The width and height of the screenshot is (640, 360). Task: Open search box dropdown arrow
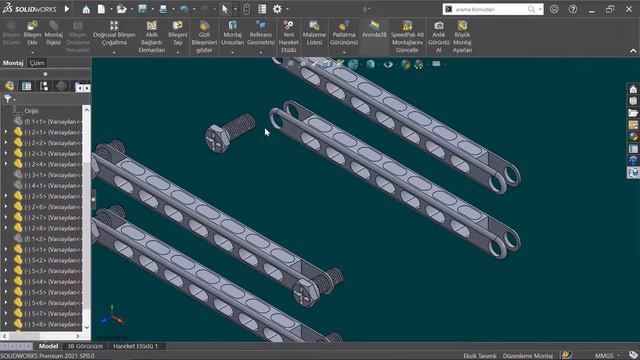540,9
